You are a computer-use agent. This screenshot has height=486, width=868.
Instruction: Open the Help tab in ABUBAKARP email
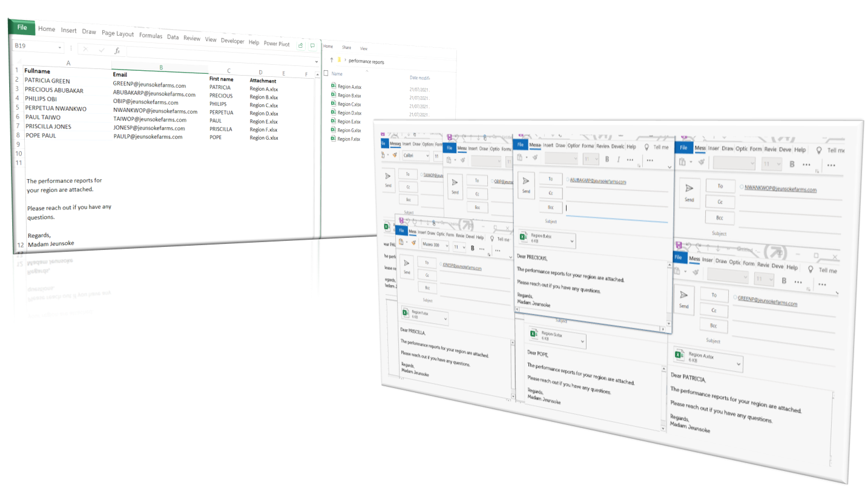(631, 146)
